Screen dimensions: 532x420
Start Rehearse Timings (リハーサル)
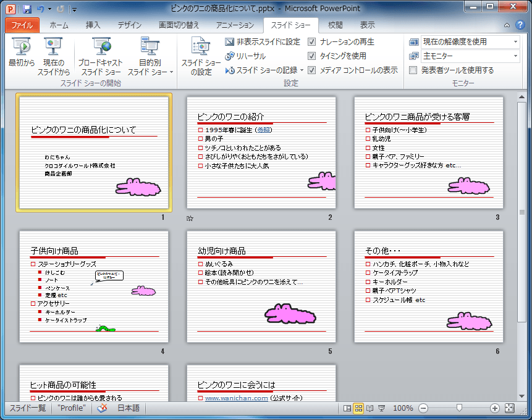tap(246, 56)
